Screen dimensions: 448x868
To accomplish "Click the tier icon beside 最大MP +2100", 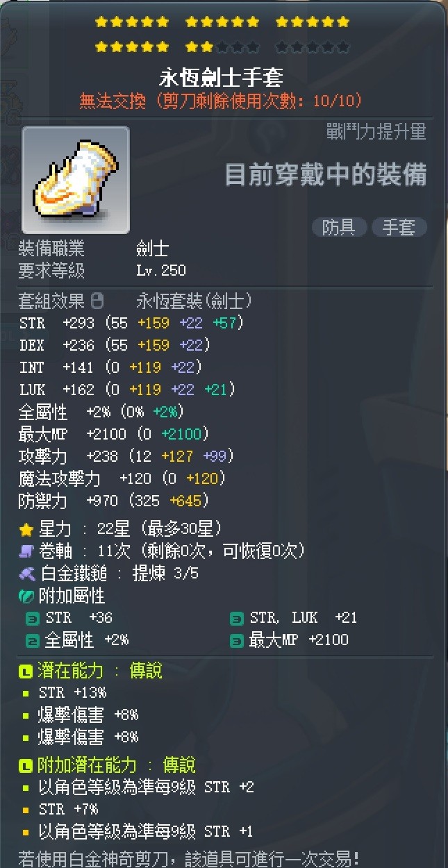I will tap(237, 640).
